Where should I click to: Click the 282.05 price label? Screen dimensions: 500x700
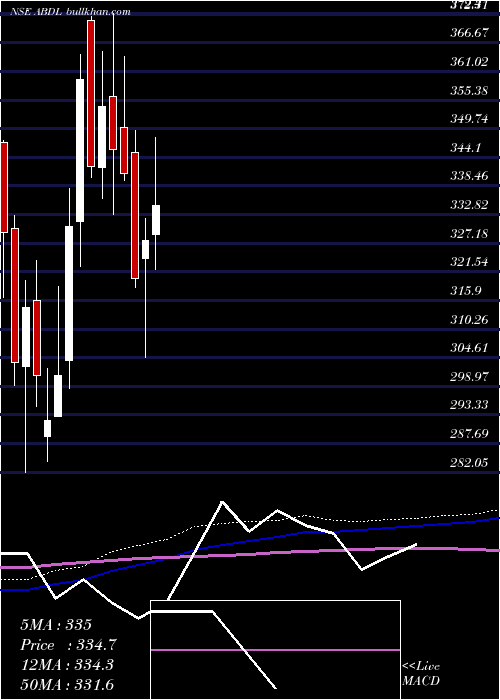pos(468,462)
